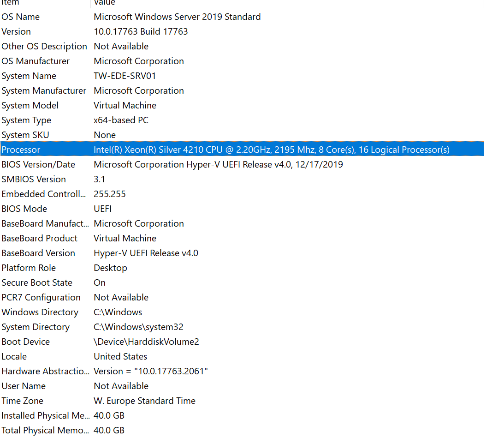
Task: Click the Locale United States row
Action: click(x=120, y=357)
